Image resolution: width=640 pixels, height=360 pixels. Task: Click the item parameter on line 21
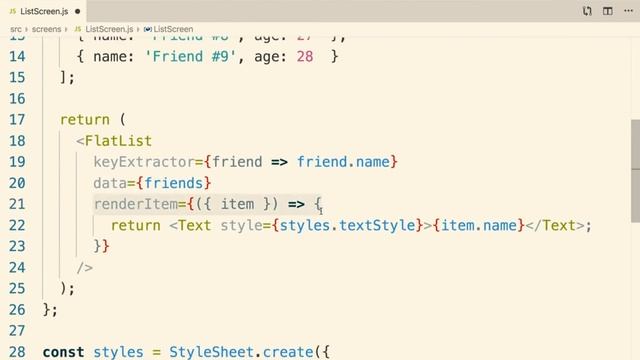point(237,204)
